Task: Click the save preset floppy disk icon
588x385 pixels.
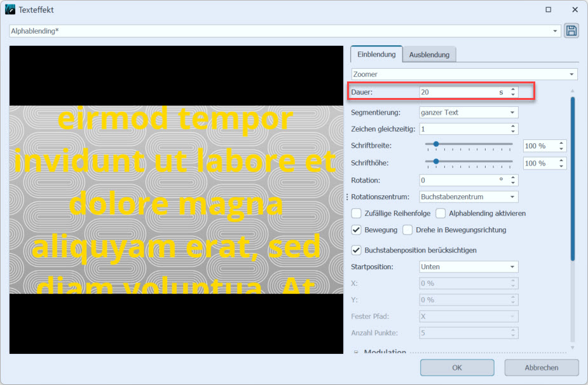Action: [x=571, y=31]
